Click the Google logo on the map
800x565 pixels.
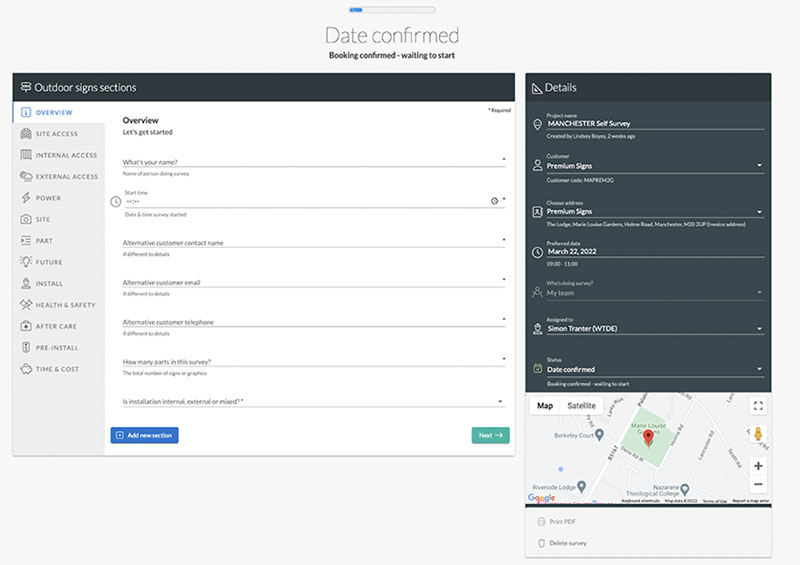[x=541, y=498]
